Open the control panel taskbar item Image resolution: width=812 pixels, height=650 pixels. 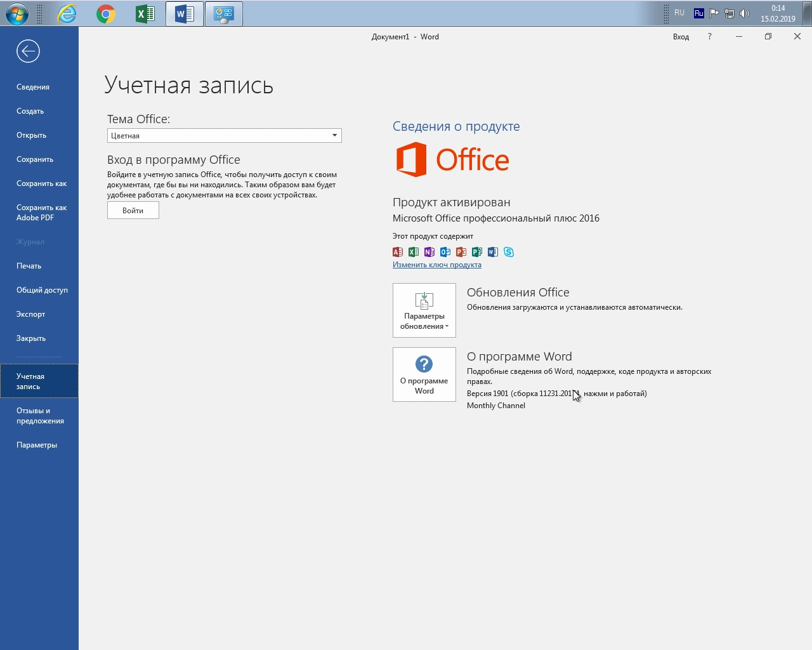pos(224,13)
